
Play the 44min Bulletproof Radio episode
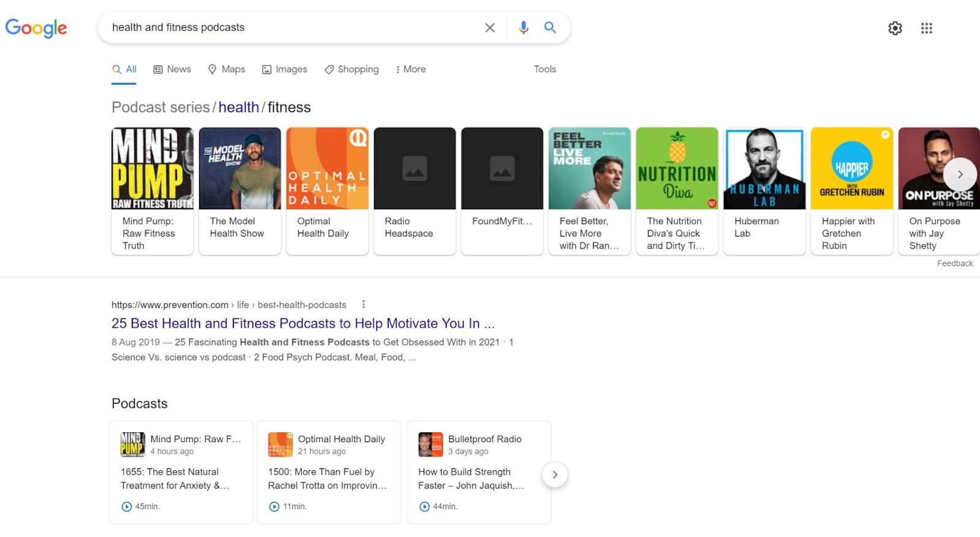[x=424, y=506]
